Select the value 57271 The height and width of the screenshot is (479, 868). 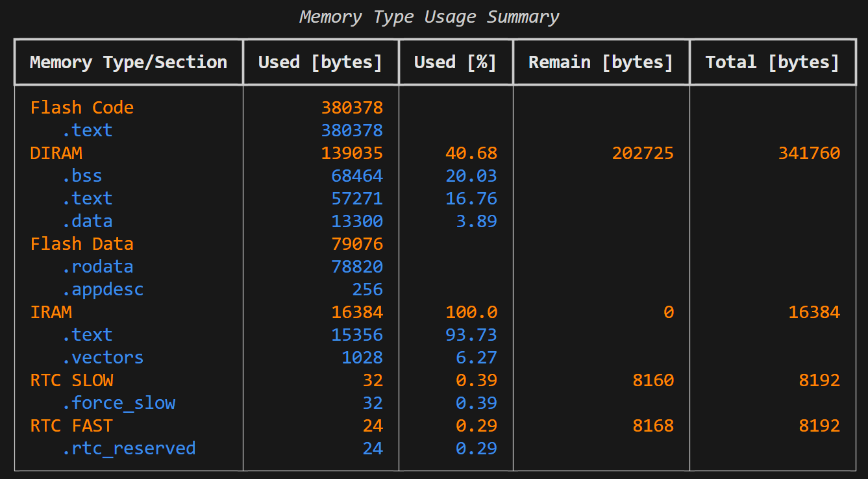click(x=357, y=199)
